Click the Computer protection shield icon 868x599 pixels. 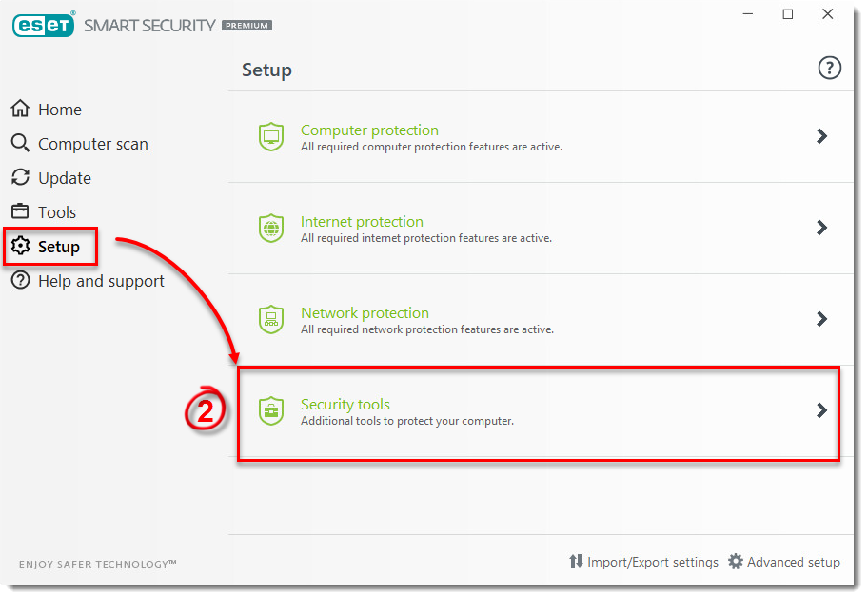(271, 136)
